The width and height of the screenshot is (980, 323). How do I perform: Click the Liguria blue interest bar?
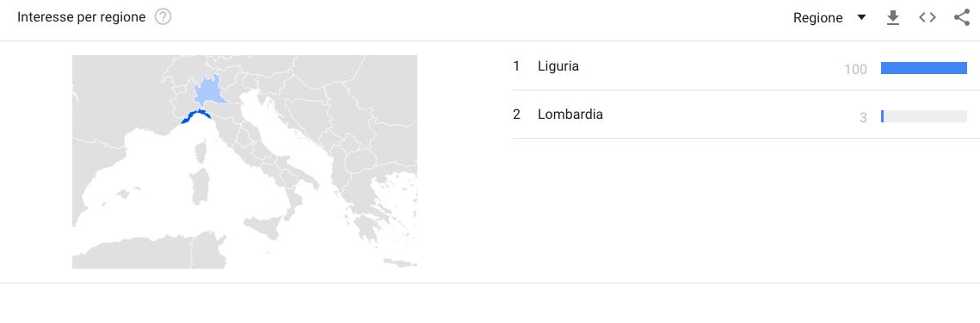pos(924,68)
